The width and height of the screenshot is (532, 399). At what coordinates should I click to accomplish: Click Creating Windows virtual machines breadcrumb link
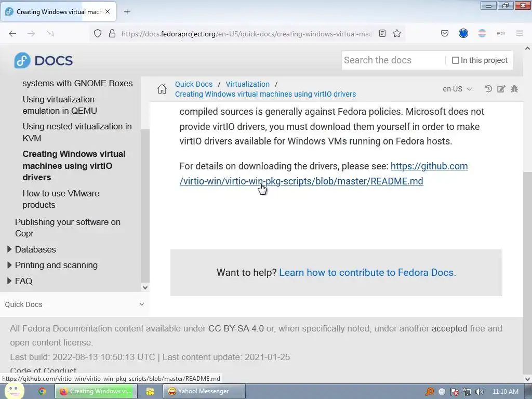pos(265,94)
